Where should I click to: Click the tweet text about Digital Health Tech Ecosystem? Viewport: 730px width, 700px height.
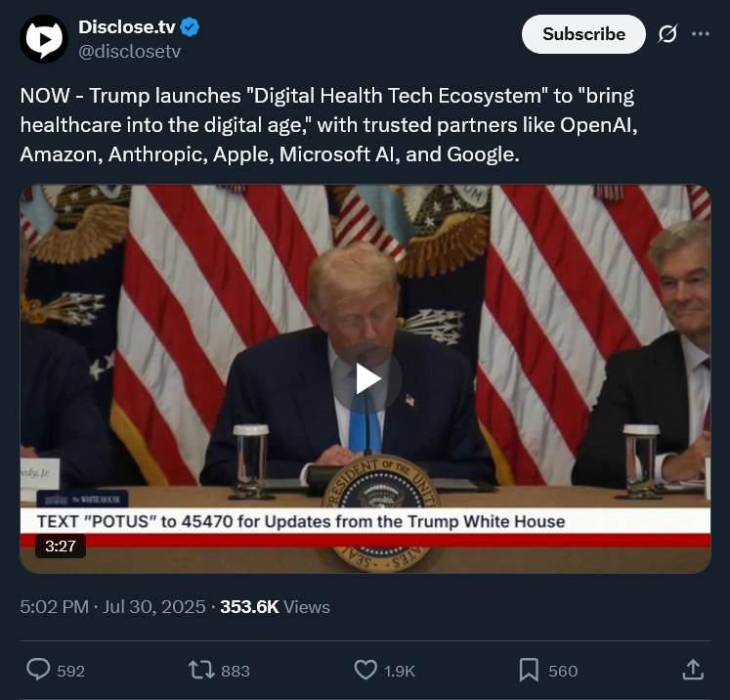pyautogui.click(x=328, y=125)
